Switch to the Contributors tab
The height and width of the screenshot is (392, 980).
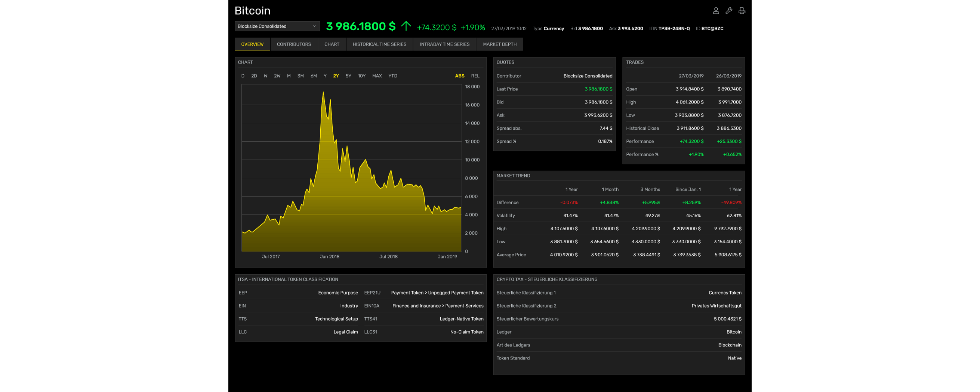tap(294, 44)
